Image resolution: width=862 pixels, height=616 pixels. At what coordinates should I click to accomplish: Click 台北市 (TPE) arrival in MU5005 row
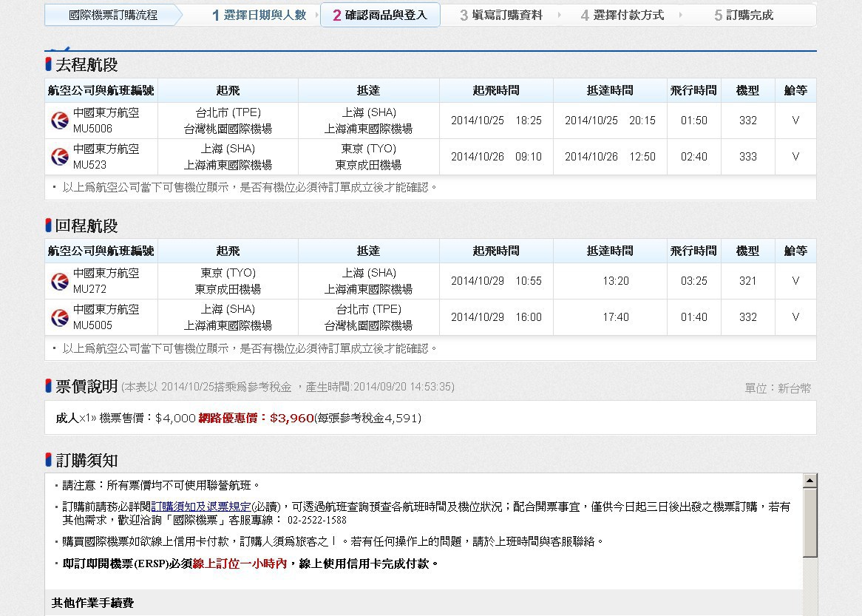pyautogui.click(x=368, y=309)
